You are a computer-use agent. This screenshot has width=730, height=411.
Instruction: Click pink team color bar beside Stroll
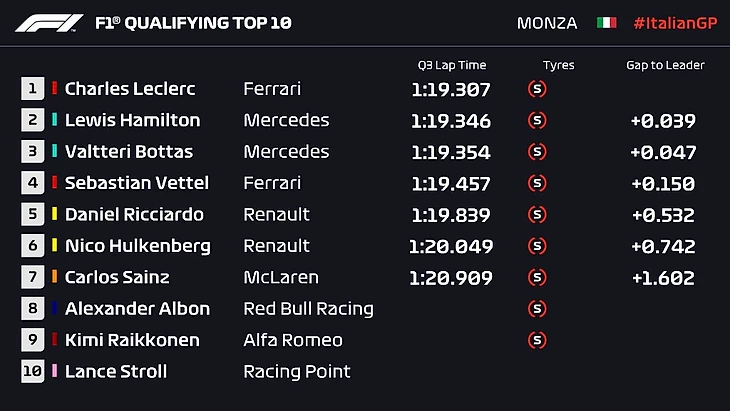coord(55,371)
